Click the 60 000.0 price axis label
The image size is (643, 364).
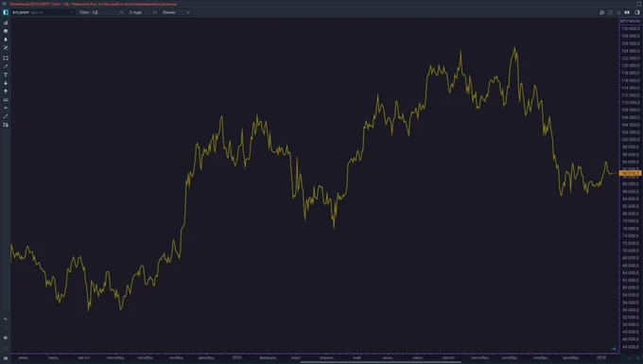coord(631,287)
